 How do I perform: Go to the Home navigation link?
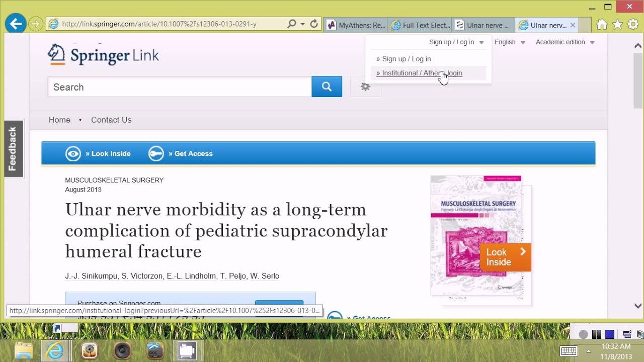pos(59,120)
